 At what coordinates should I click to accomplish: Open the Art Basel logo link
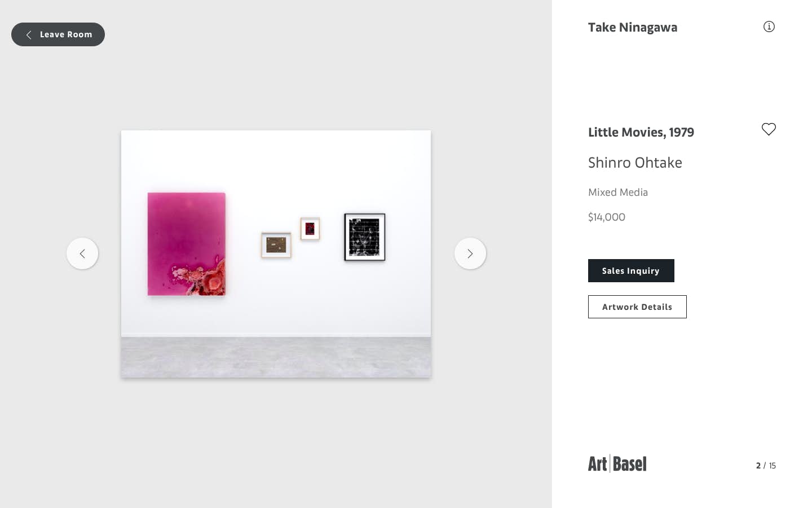click(x=617, y=464)
